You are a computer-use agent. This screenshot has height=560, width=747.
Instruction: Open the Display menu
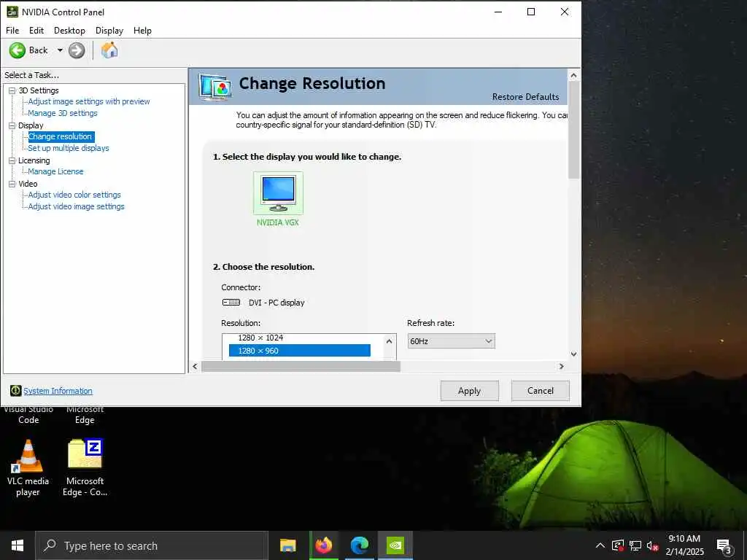click(x=109, y=31)
